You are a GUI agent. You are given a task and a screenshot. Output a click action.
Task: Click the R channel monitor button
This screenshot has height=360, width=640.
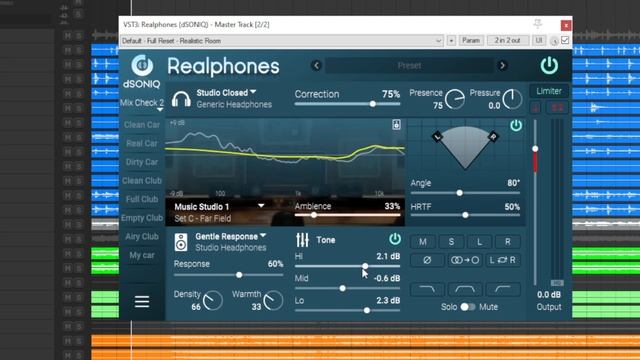pos(508,242)
